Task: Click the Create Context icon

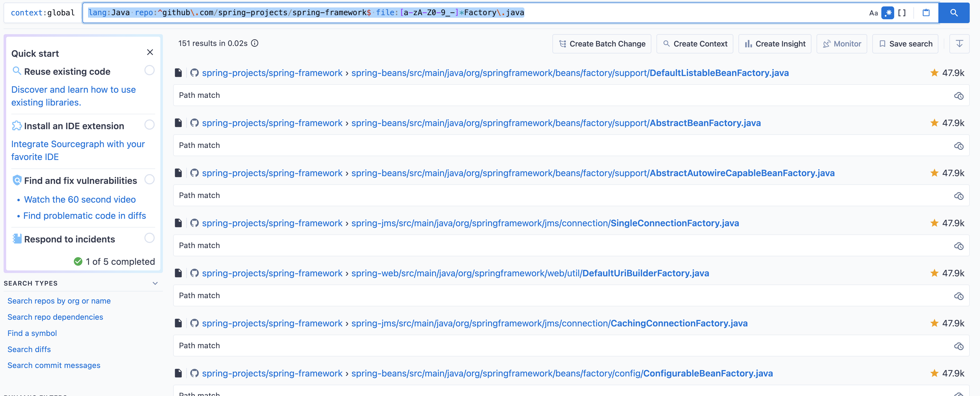Action: coord(696,43)
